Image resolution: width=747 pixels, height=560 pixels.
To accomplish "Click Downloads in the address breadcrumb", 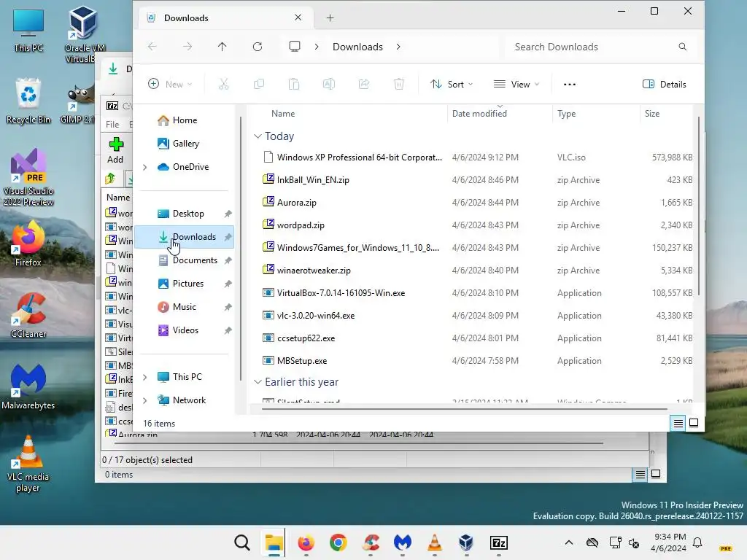I will click(x=357, y=47).
